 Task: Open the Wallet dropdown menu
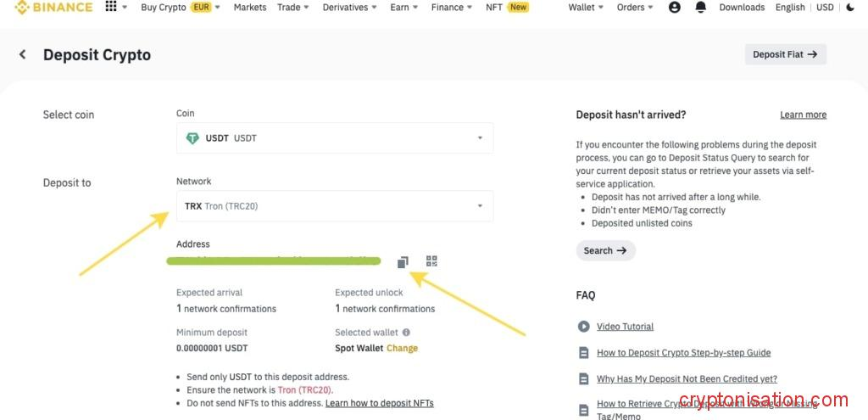pyautogui.click(x=585, y=8)
